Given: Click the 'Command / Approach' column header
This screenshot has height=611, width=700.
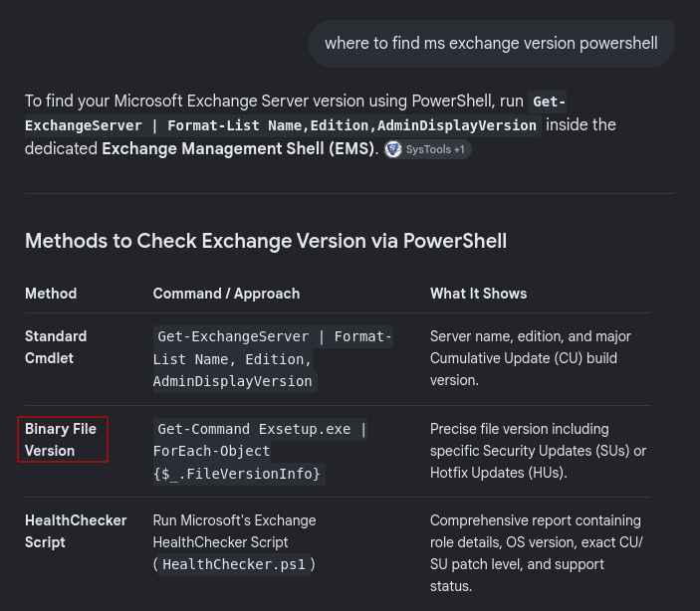Looking at the screenshot, I should pyautogui.click(x=226, y=294).
